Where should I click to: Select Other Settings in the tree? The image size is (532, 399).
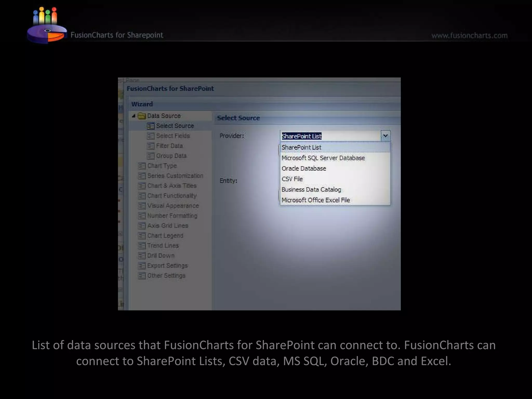[x=166, y=275]
